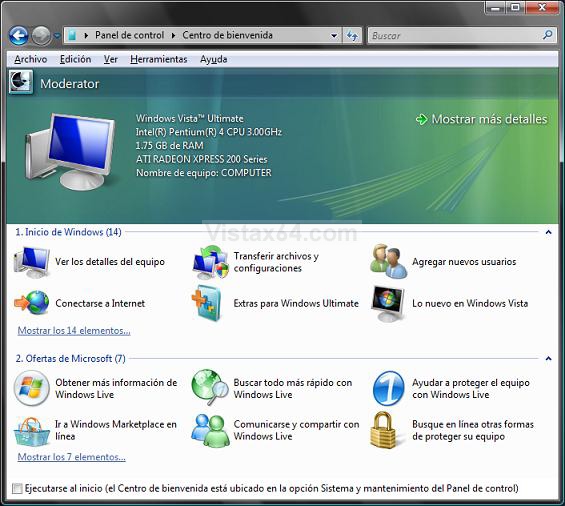
Task: Toggle the Ejecutarse al inicio checkbox
Action: 17,489
